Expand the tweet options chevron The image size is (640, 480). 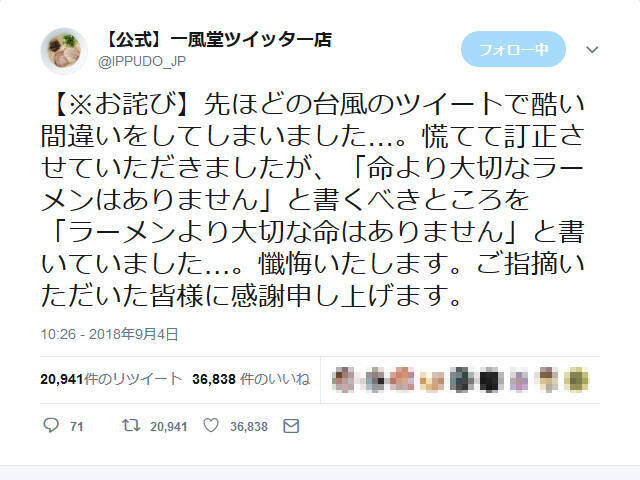tap(592, 50)
